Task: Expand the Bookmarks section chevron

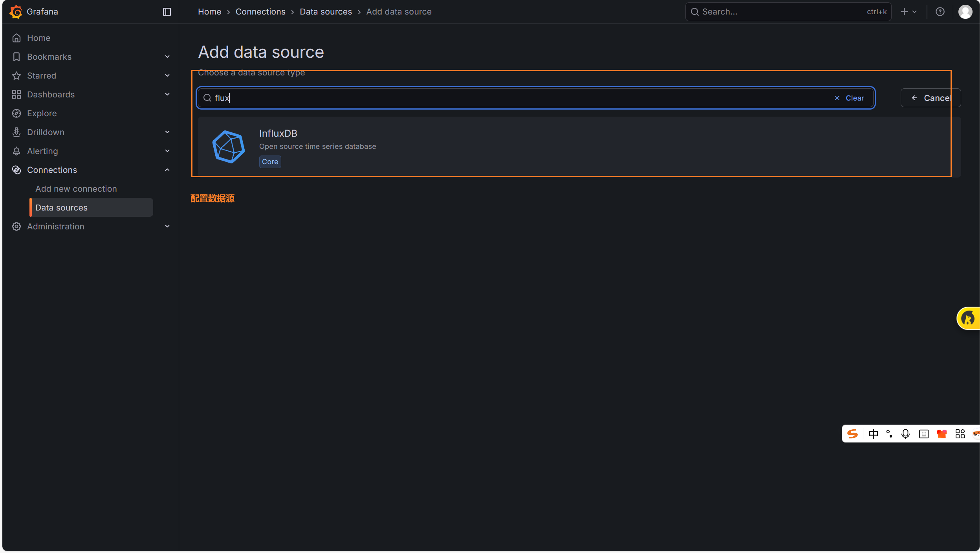Action: [x=167, y=57]
